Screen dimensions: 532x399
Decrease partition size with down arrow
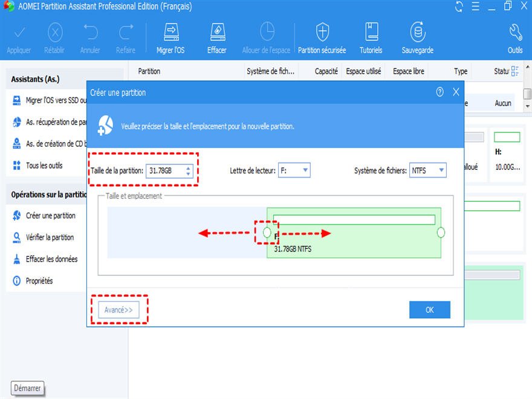(188, 174)
